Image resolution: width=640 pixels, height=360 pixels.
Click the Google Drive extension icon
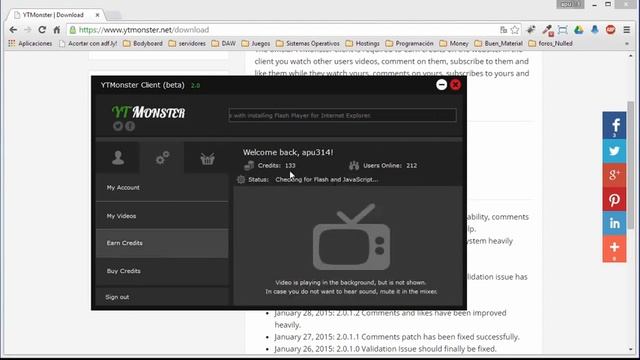pos(578,30)
